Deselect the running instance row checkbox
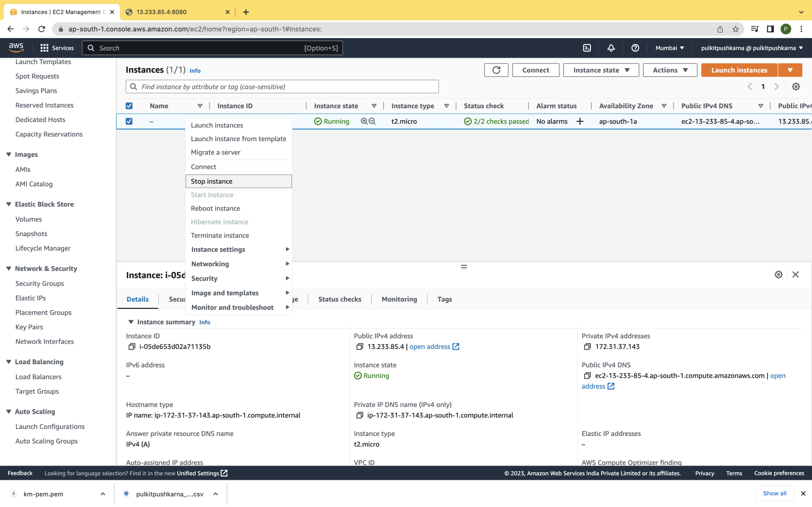Screen dimensions: 812x507 click(129, 121)
